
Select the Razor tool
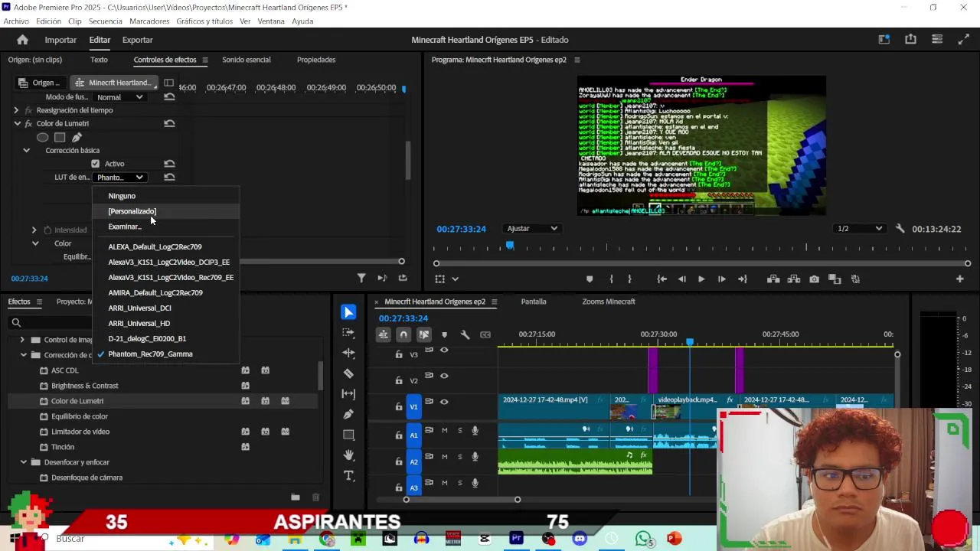click(348, 373)
